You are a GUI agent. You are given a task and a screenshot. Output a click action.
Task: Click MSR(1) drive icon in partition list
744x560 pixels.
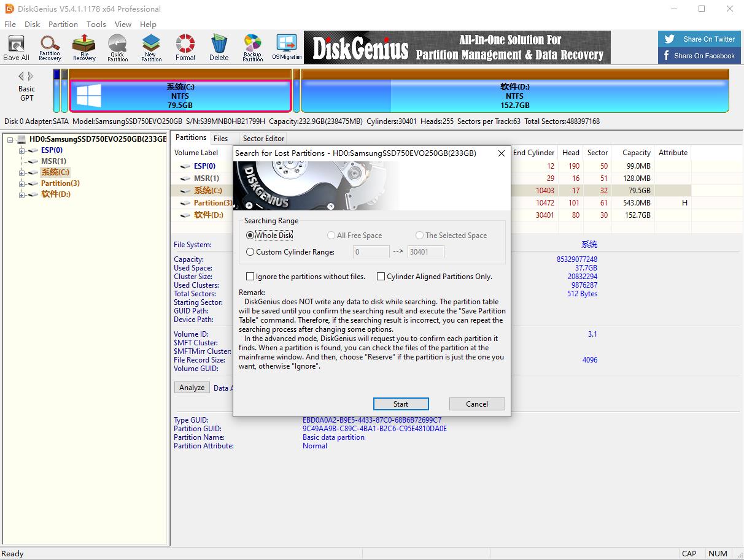(x=185, y=178)
